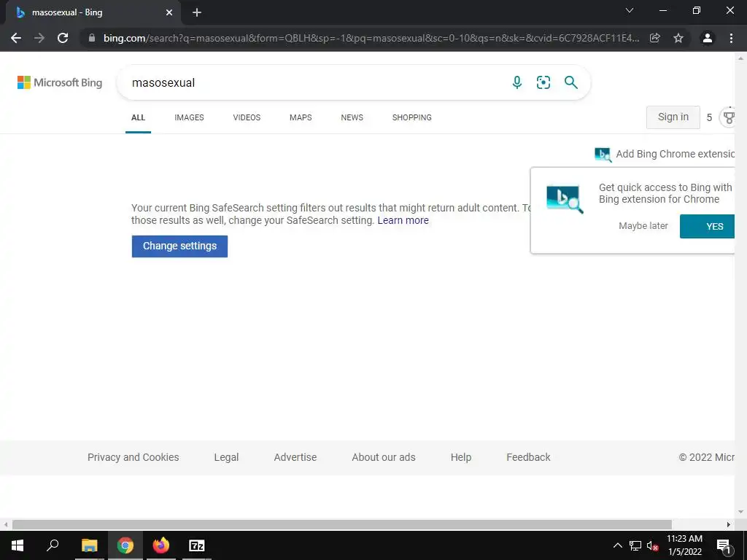The height and width of the screenshot is (560, 747).
Task: Open 7-Zip from taskbar
Action: [x=197, y=545]
